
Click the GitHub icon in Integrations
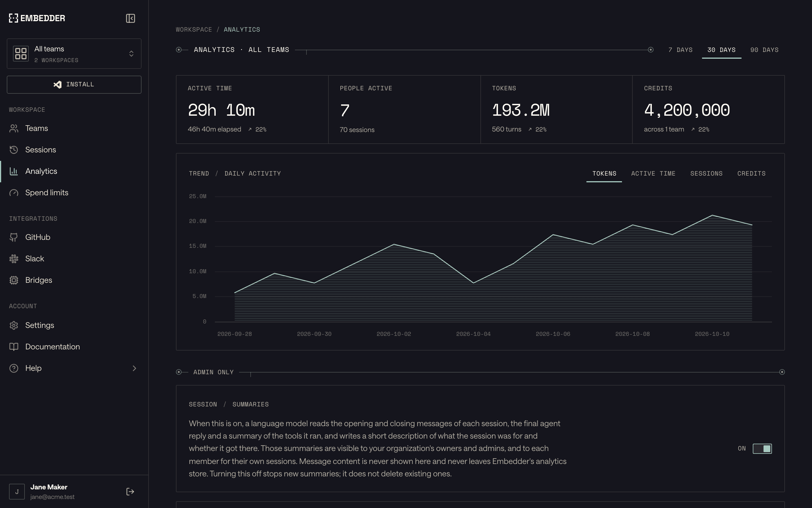[14, 237]
